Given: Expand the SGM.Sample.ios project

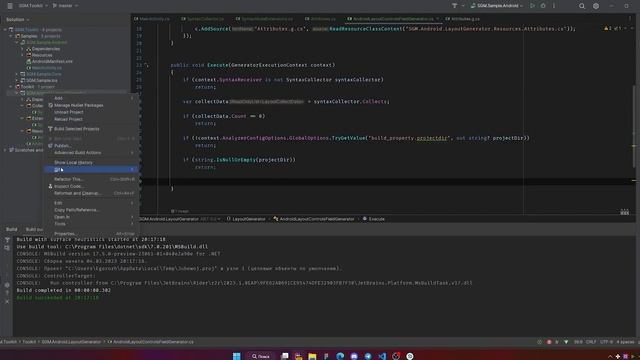Looking at the screenshot, I should (17, 80).
